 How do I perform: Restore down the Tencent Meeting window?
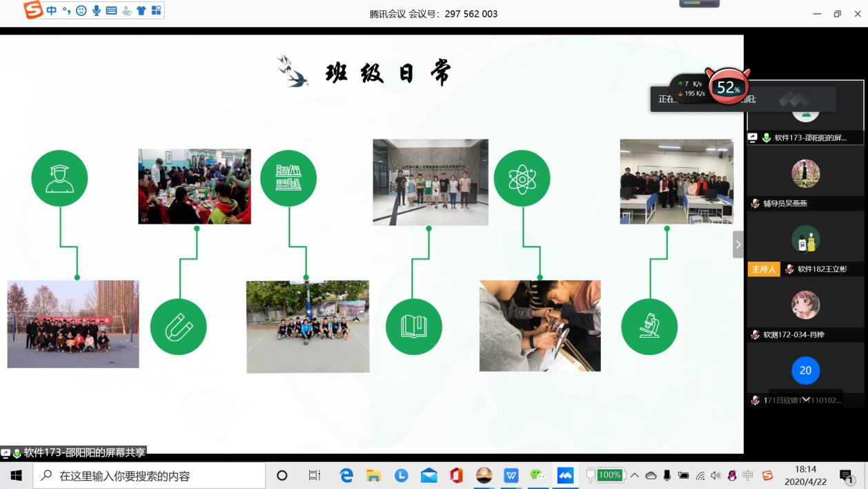837,14
